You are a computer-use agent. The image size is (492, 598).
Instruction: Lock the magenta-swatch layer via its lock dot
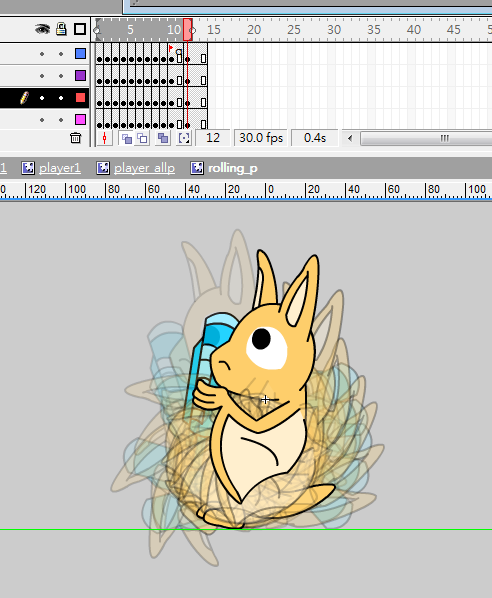coord(61,120)
